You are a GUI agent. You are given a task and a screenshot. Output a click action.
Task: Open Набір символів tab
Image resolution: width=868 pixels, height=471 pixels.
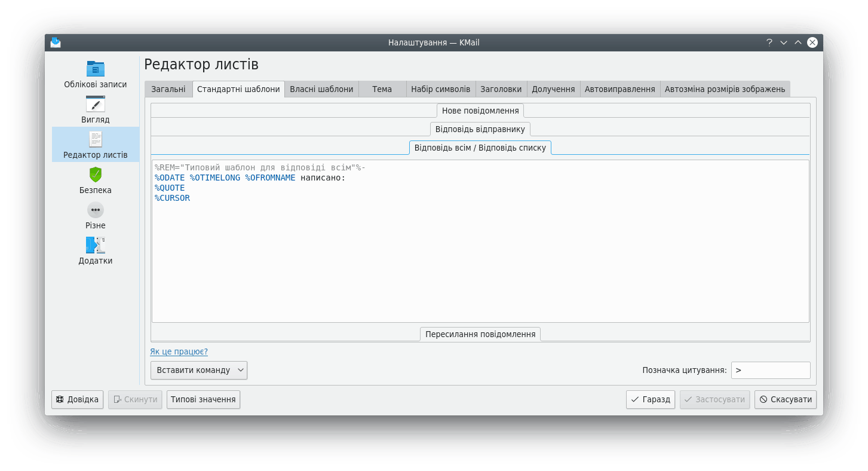(441, 89)
